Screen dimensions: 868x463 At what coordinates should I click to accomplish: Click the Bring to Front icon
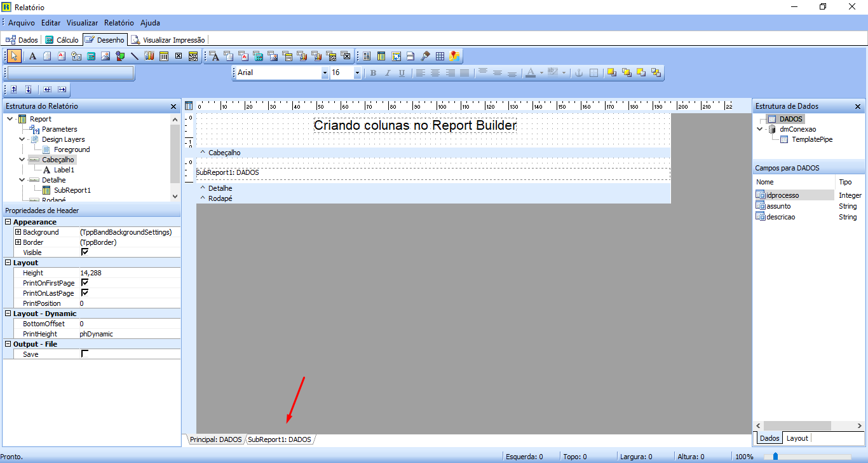coord(612,73)
